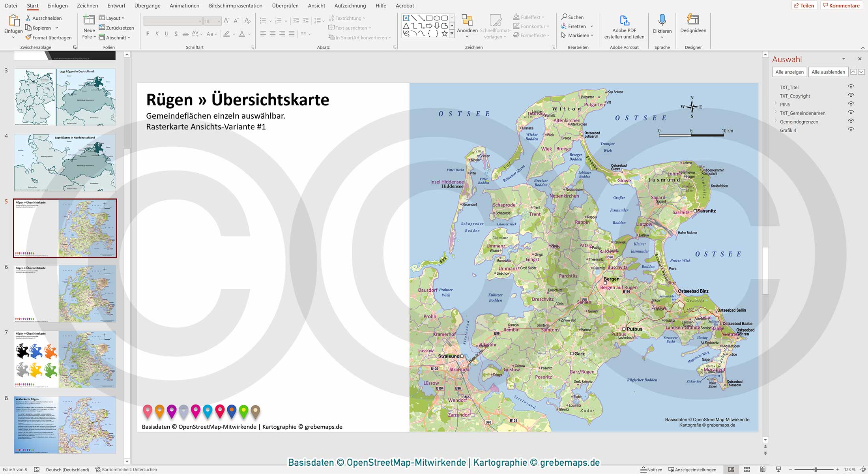868x474 pixels.
Task: Select slide 7 thumbnail in the slide panel
Action: 64,359
